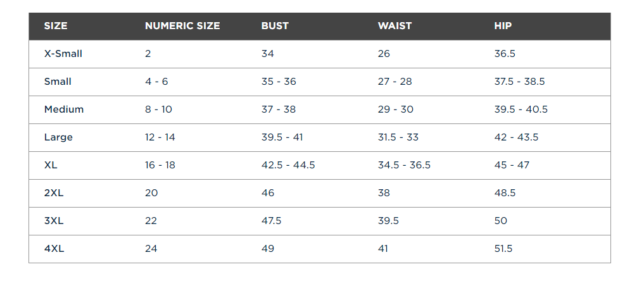The width and height of the screenshot is (644, 281).
Task: Select the Large size row label
Action: [x=58, y=137]
